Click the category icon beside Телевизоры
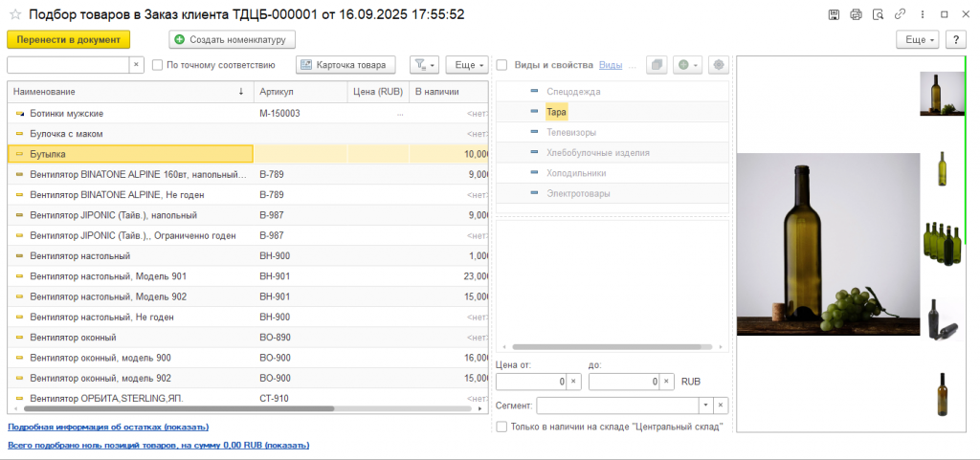The image size is (980, 460). point(534,132)
